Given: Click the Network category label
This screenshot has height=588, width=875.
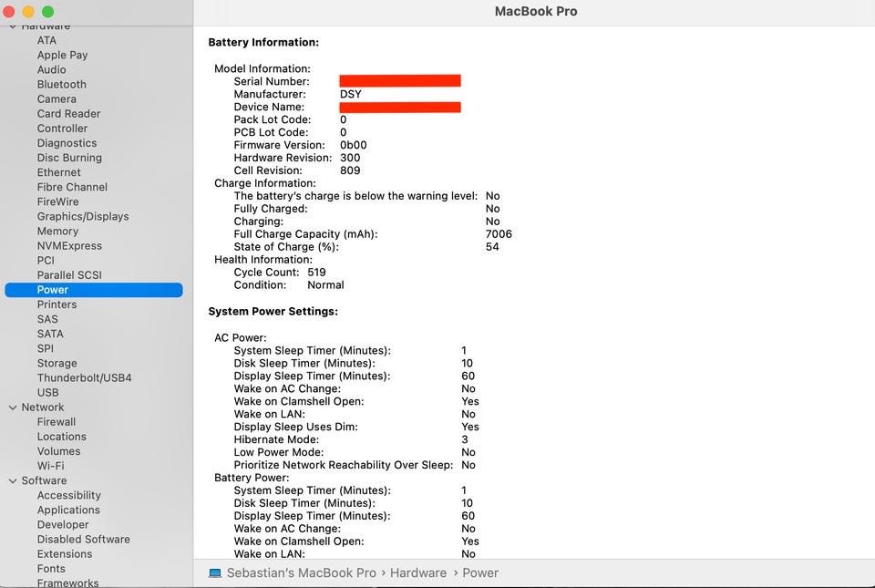Looking at the screenshot, I should click(43, 407).
